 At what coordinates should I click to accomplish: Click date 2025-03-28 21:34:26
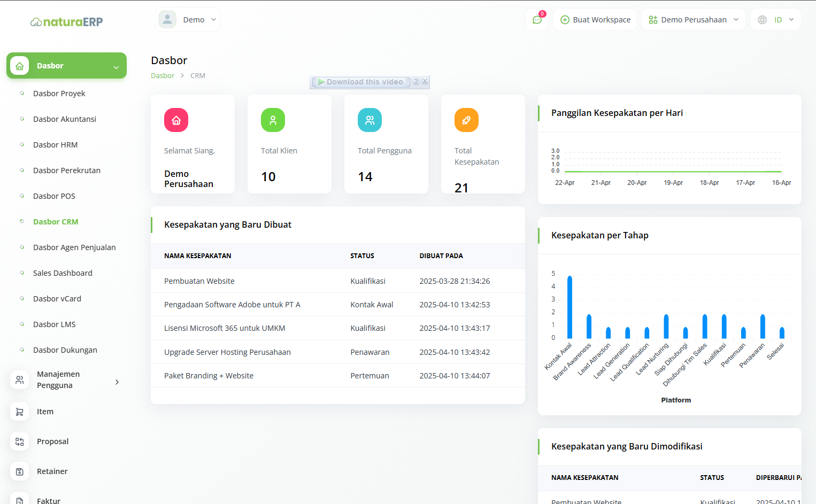455,281
